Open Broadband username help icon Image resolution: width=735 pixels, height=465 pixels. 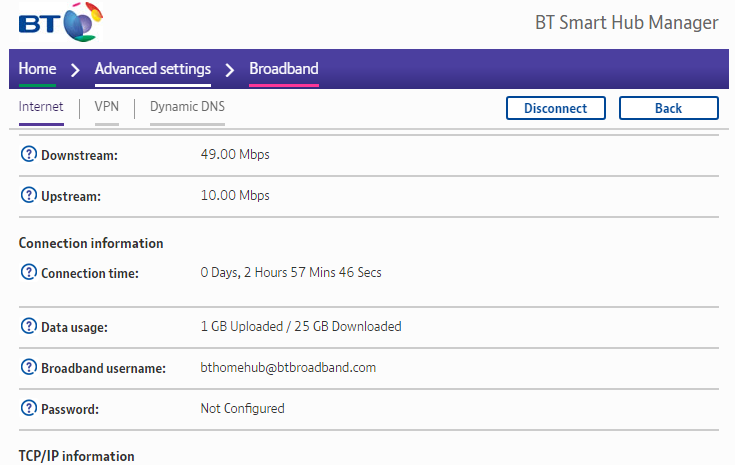tap(28, 368)
